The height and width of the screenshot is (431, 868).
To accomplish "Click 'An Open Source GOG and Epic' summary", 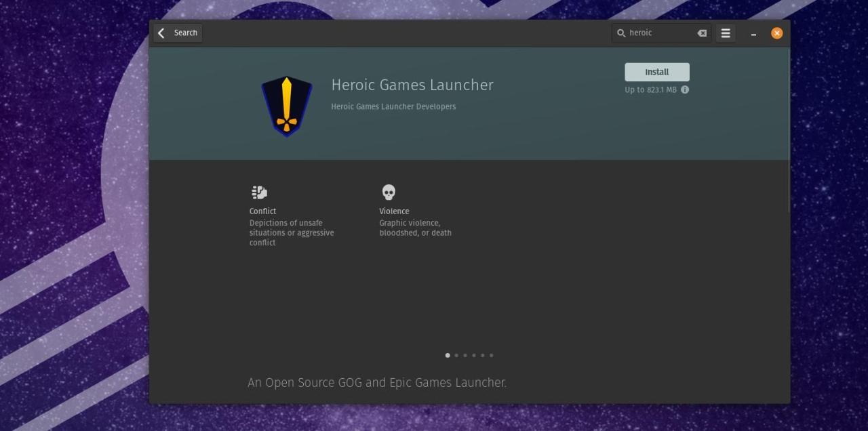I will pyautogui.click(x=377, y=382).
